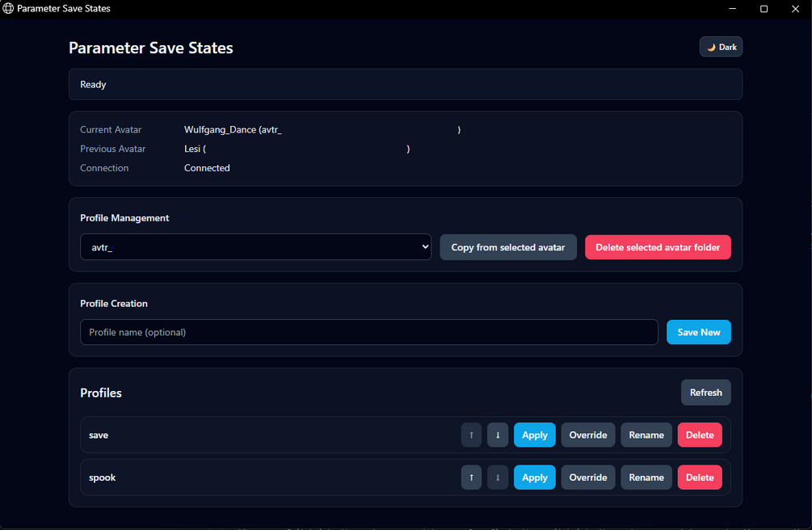
Task: Click the Ready status message
Action: [93, 85]
